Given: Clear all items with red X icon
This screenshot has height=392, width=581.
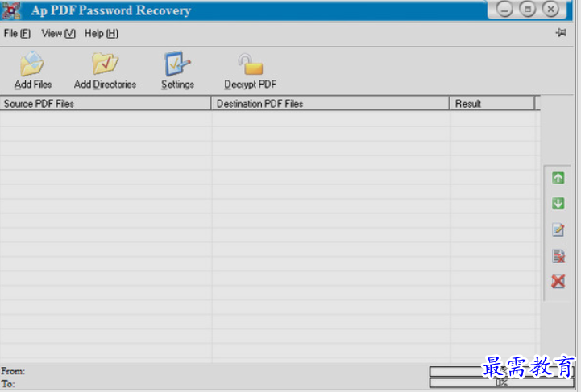Looking at the screenshot, I should point(558,281).
